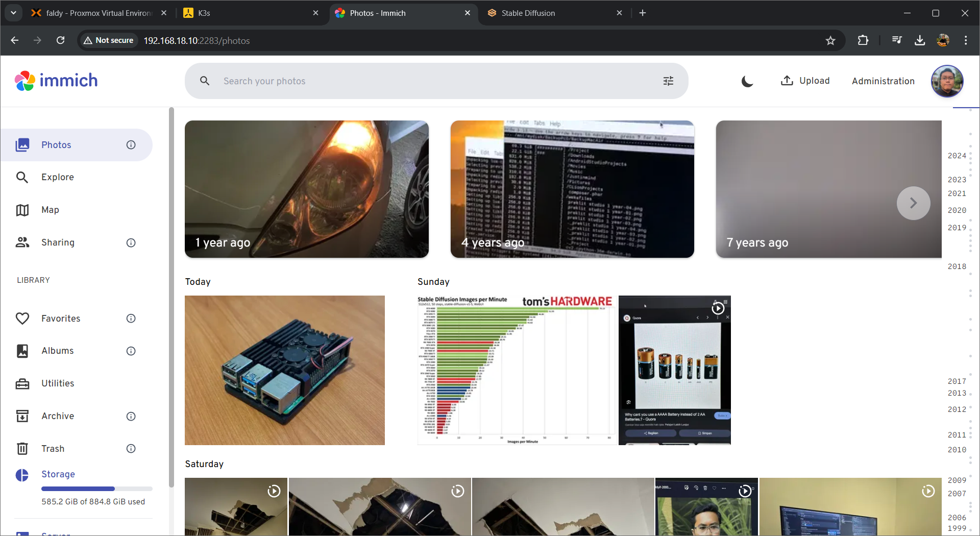Open the browser tab search dropdown

tap(14, 13)
